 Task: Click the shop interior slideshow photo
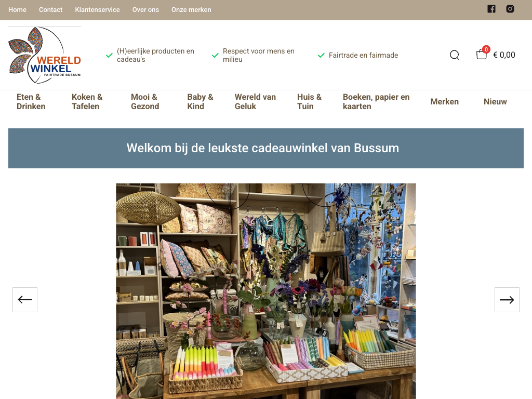pyautogui.click(x=265, y=291)
